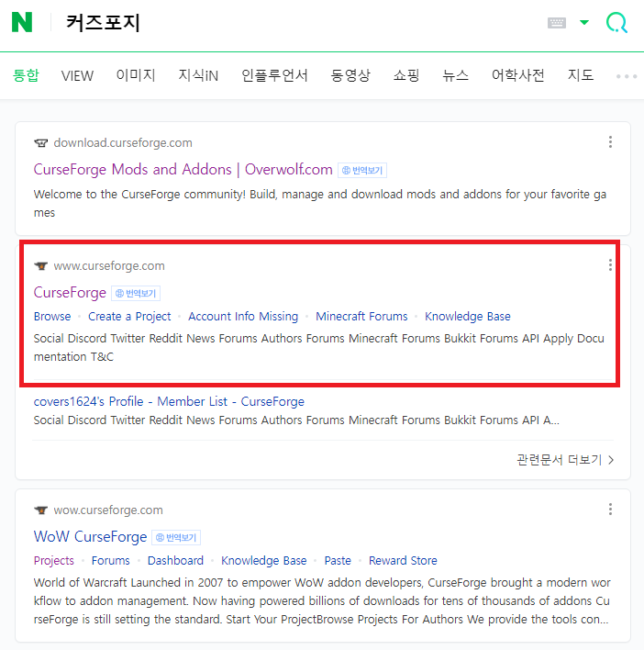Switch to the 이미지 tab
This screenshot has width=644, height=650.
136,75
